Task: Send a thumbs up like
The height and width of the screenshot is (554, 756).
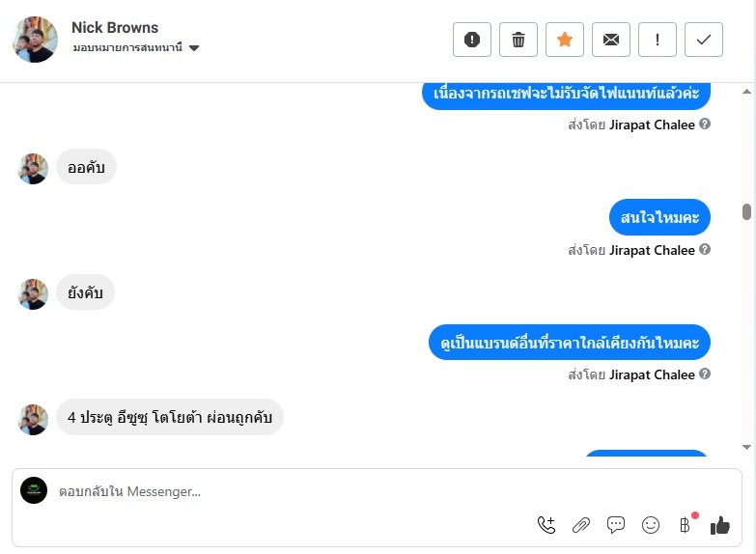Action: coord(720,525)
